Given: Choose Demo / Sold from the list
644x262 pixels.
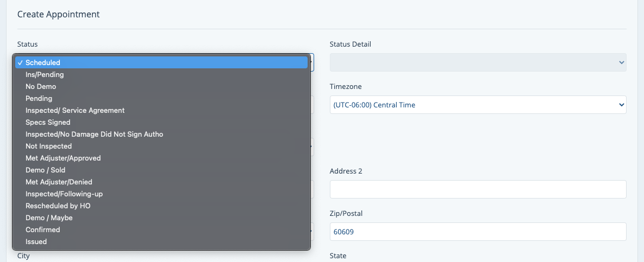Looking at the screenshot, I should click(45, 170).
